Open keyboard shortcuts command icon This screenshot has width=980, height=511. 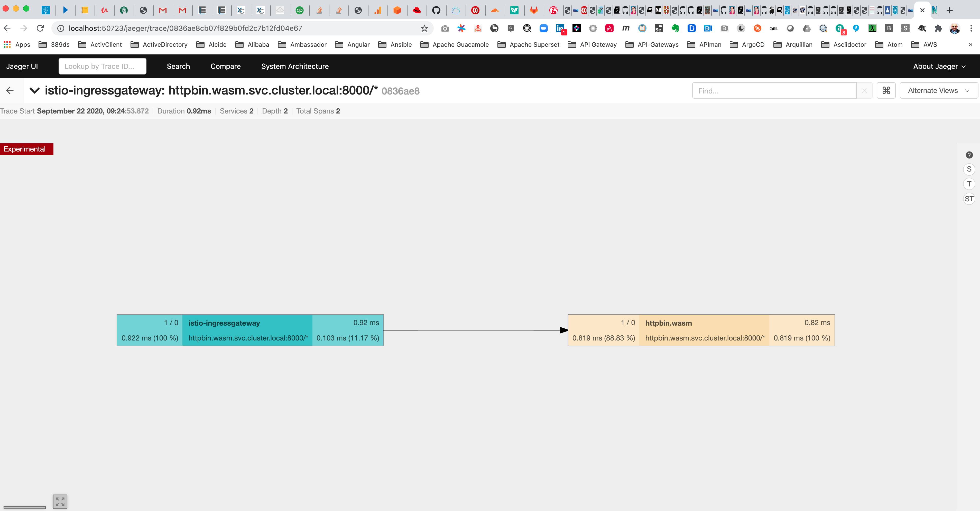886,90
